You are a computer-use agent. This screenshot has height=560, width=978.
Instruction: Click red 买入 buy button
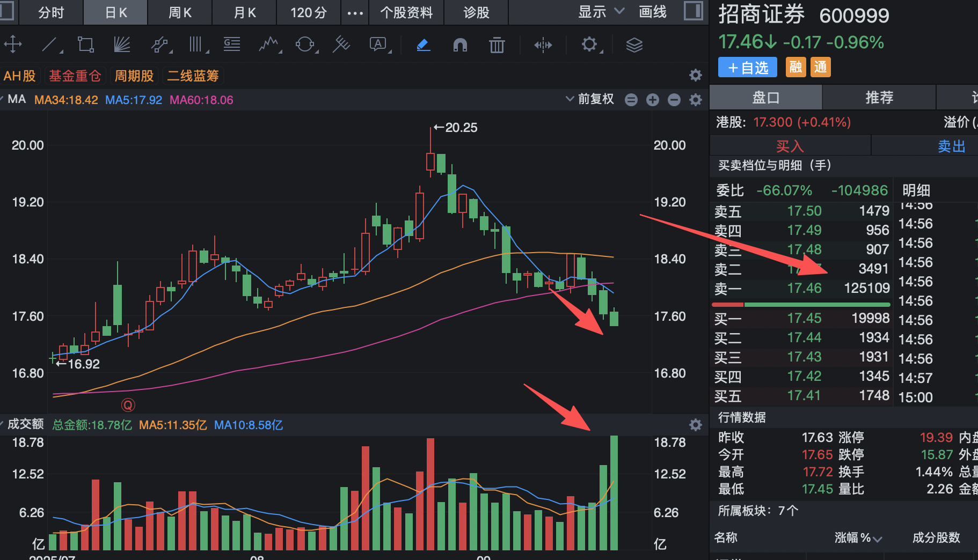(x=790, y=146)
